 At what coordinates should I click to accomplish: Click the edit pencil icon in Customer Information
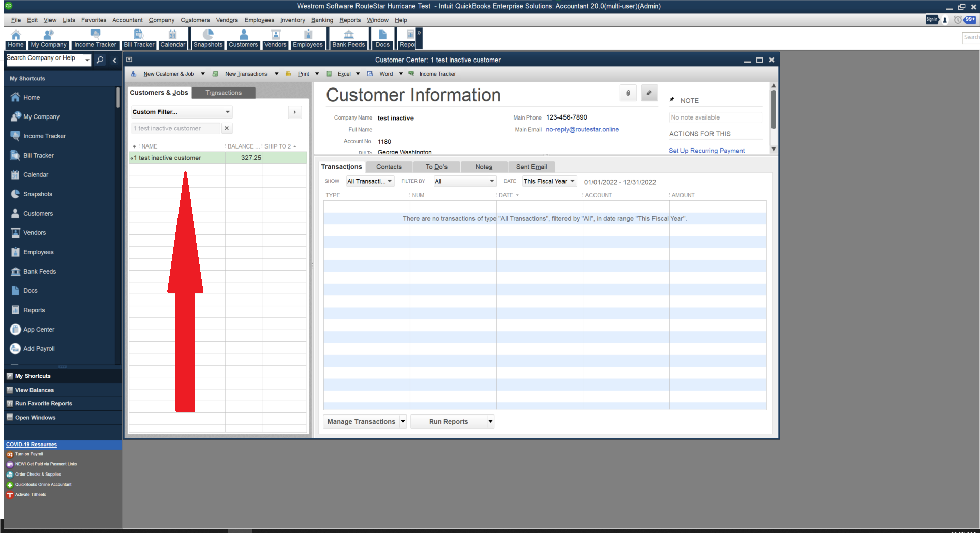(x=649, y=93)
